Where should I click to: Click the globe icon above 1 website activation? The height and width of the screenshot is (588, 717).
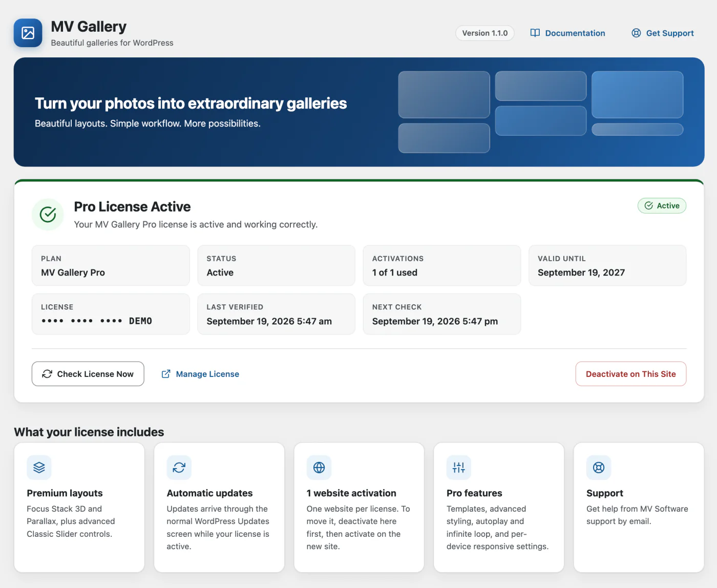click(319, 468)
